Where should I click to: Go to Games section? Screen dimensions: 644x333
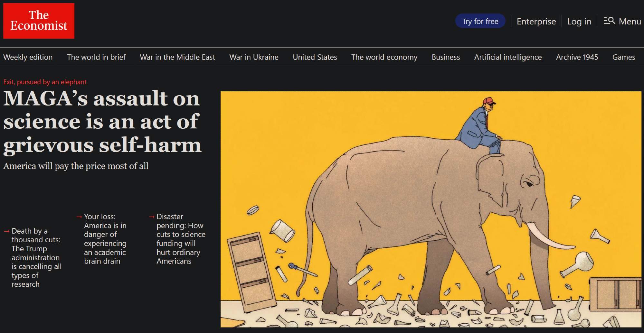624,57
